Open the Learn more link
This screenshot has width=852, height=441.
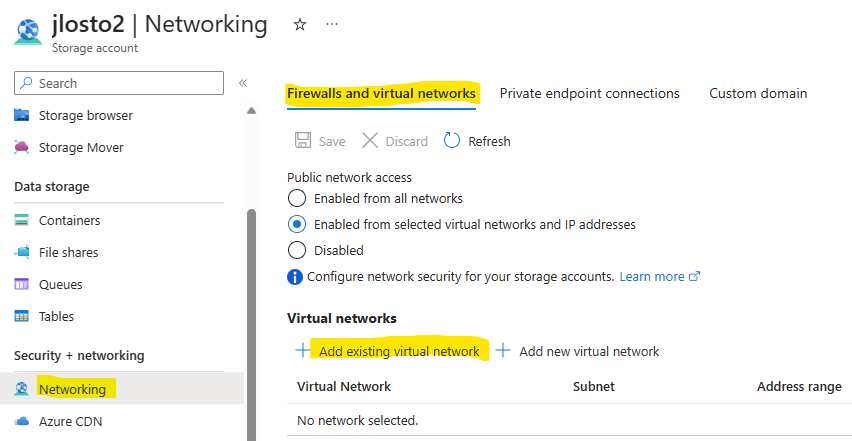pos(660,276)
